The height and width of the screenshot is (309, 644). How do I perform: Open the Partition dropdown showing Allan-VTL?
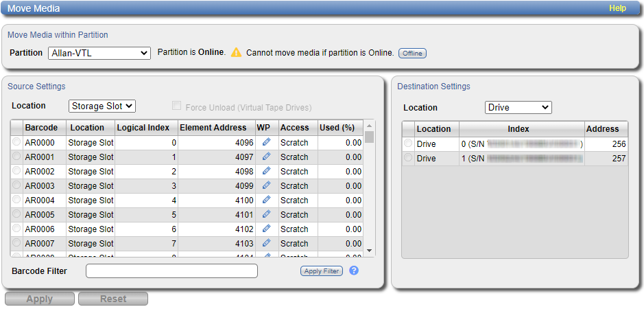[x=99, y=53]
